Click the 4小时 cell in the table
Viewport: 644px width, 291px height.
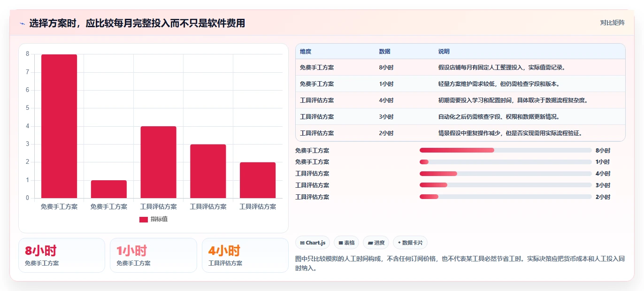(x=386, y=100)
